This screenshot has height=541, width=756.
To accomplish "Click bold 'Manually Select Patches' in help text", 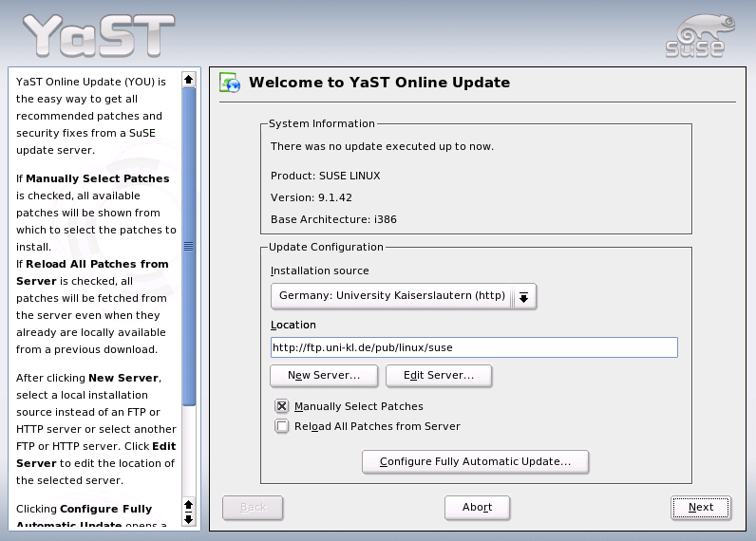I will (x=98, y=178).
